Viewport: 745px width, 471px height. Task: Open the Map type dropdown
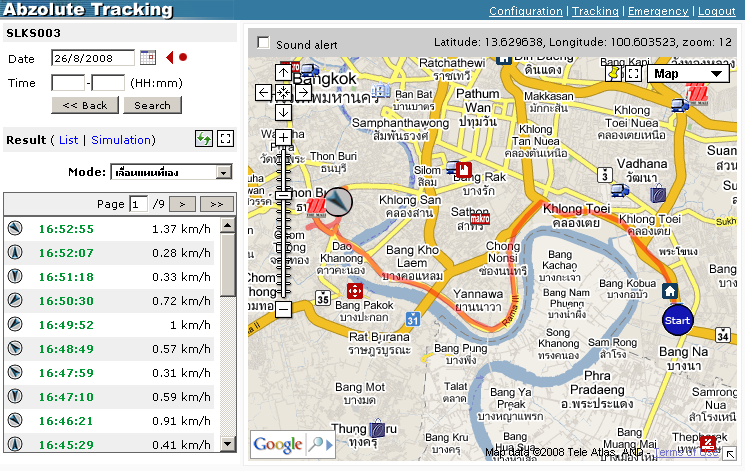[688, 74]
